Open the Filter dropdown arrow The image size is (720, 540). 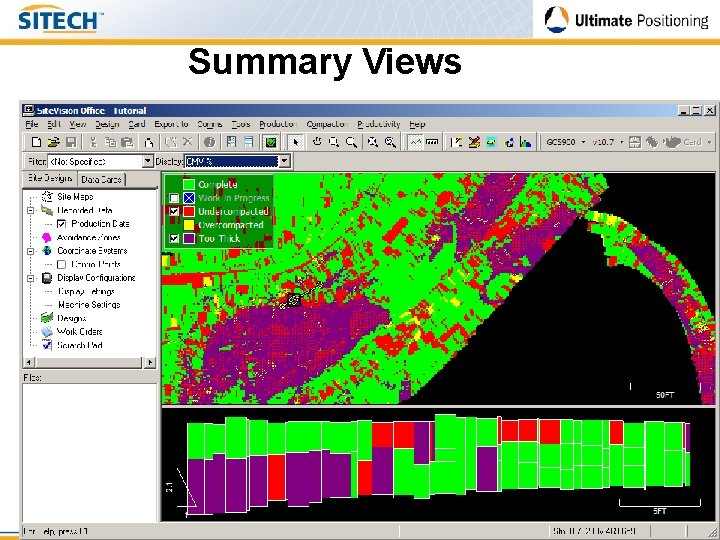coord(147,161)
